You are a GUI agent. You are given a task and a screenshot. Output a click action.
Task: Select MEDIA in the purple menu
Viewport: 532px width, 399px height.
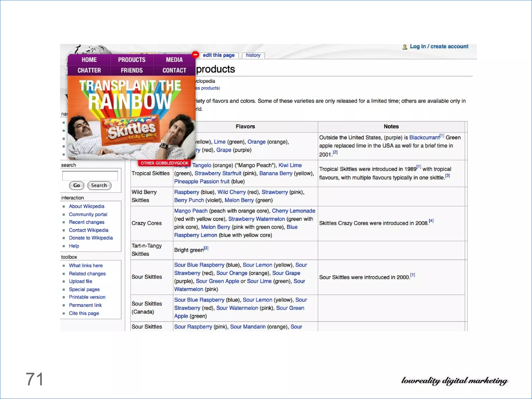click(174, 60)
